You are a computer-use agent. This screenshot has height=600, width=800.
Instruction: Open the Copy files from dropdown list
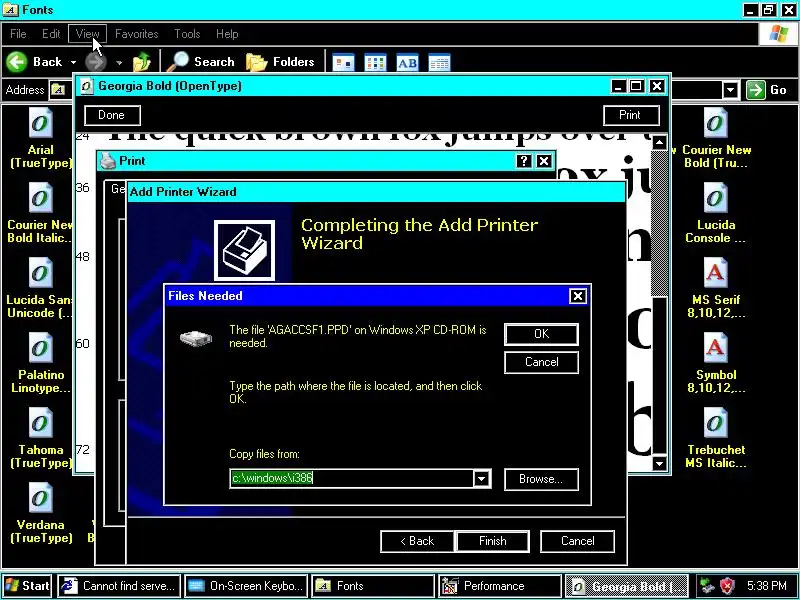click(x=482, y=479)
